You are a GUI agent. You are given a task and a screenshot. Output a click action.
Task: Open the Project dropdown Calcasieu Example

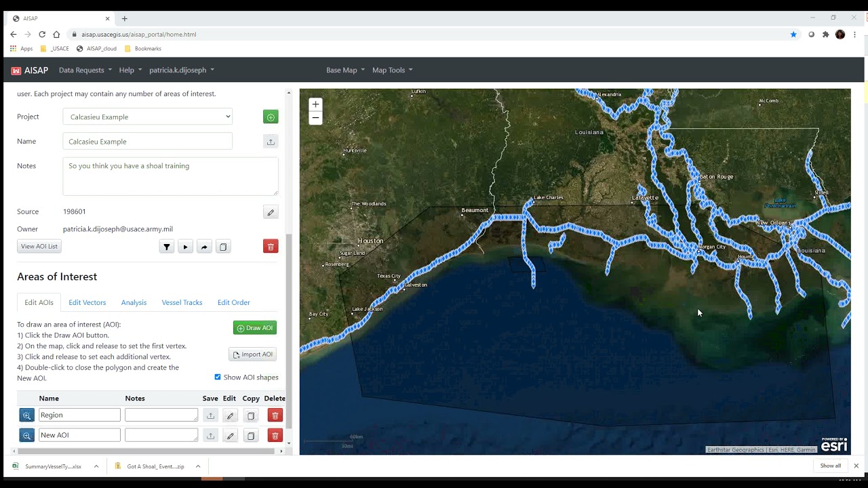point(147,117)
